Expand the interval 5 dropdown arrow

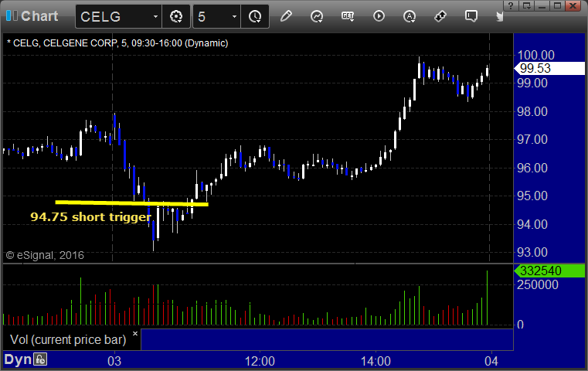[234, 16]
